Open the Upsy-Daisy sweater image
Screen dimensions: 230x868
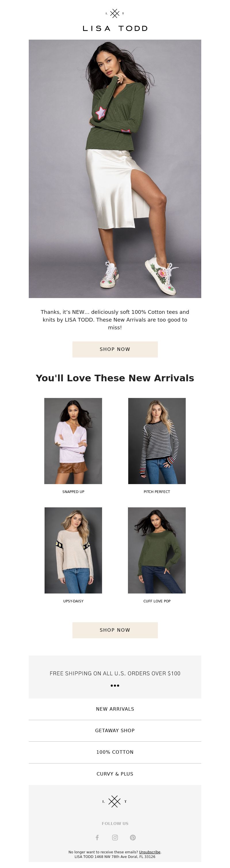pyautogui.click(x=73, y=550)
